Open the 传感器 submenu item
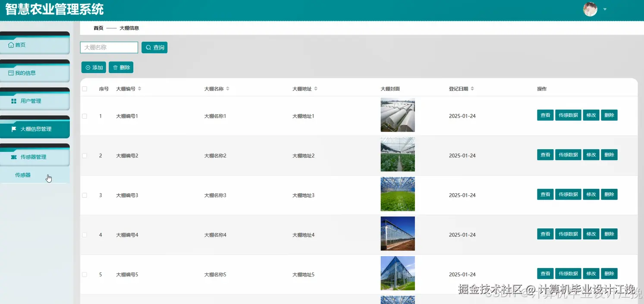The width and height of the screenshot is (644, 304). 35,175
